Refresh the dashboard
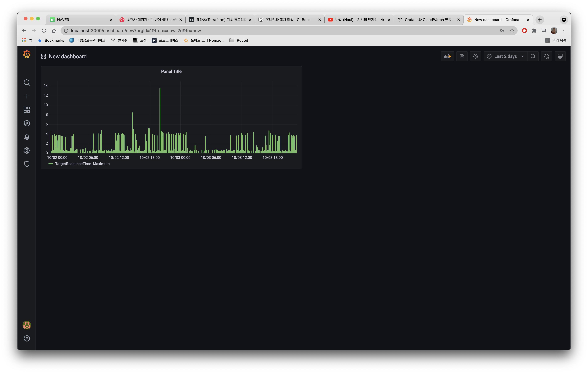Image resolution: width=588 pixels, height=373 pixels. pos(546,56)
